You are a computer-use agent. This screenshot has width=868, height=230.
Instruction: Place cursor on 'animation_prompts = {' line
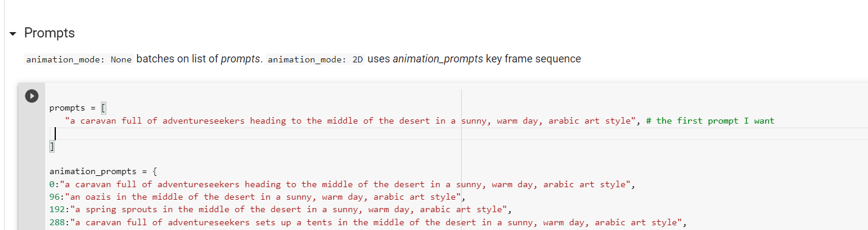point(103,172)
